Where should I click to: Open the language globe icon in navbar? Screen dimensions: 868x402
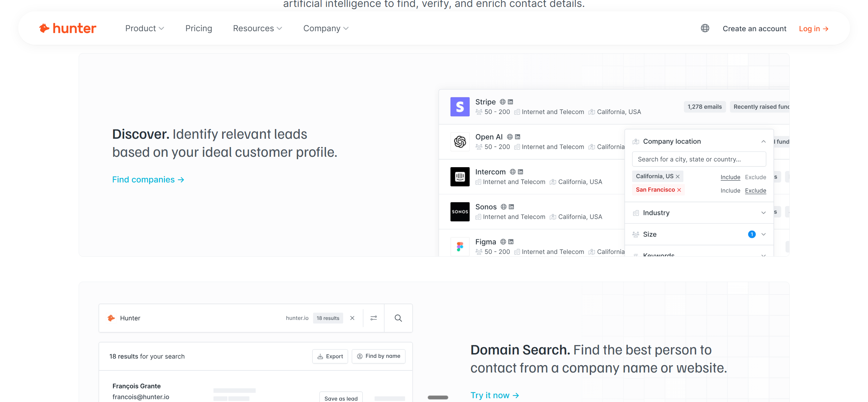pyautogui.click(x=705, y=28)
